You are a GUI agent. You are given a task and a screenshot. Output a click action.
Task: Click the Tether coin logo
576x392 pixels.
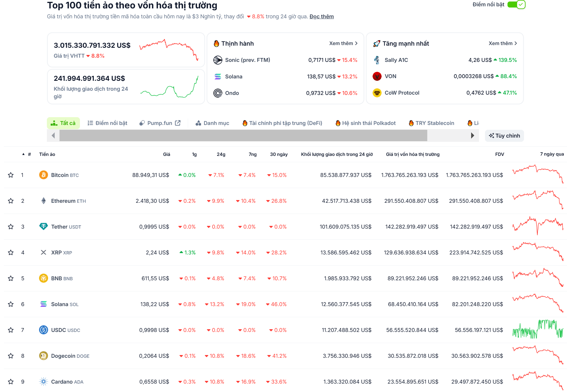(44, 226)
